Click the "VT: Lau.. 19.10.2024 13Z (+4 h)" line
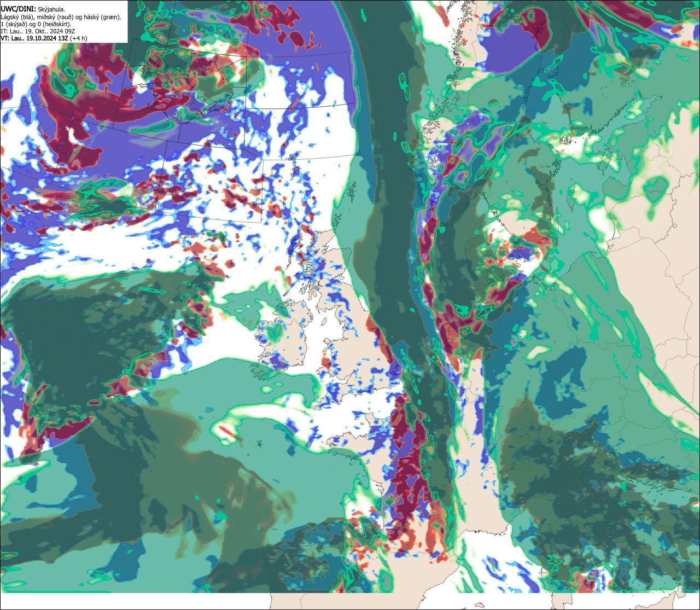 tap(44, 38)
